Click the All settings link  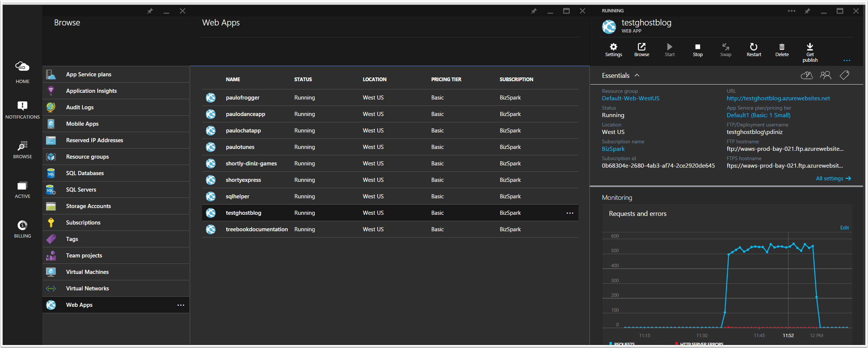[x=834, y=178]
